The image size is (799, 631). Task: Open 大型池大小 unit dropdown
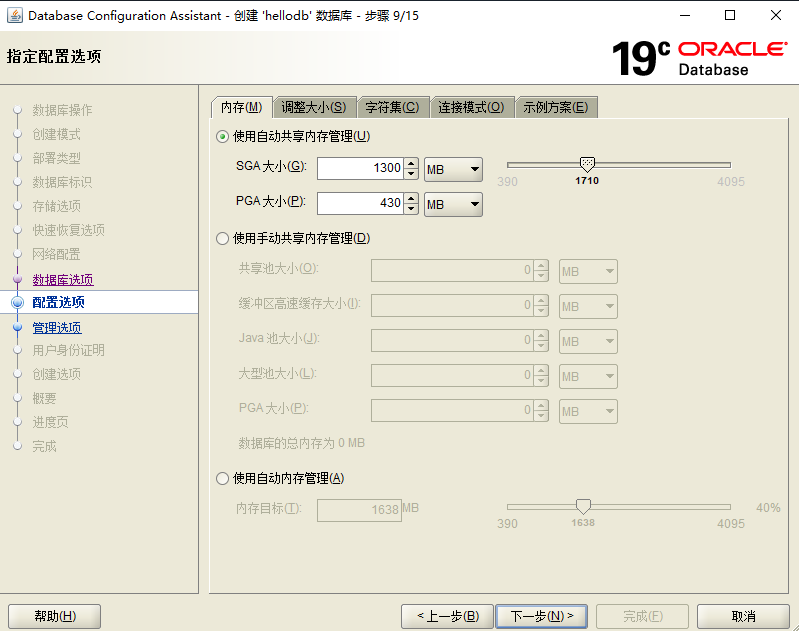pyautogui.click(x=588, y=376)
